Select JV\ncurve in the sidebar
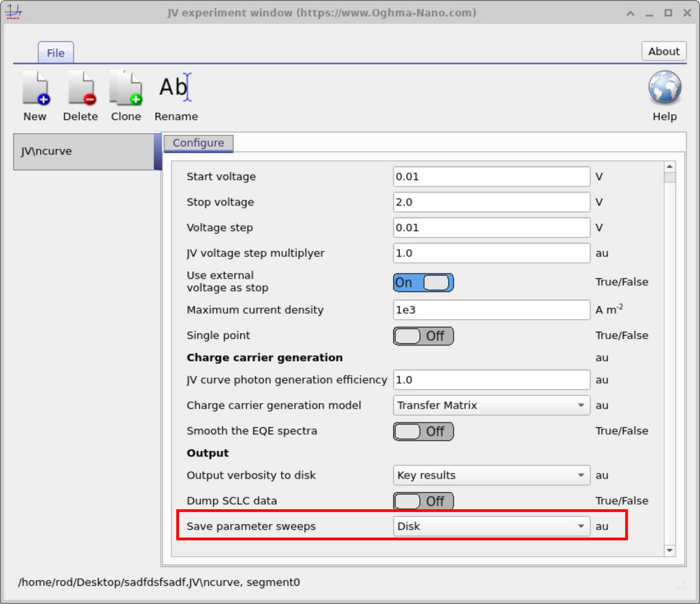Screen dimensions: 700x604 click(84, 151)
